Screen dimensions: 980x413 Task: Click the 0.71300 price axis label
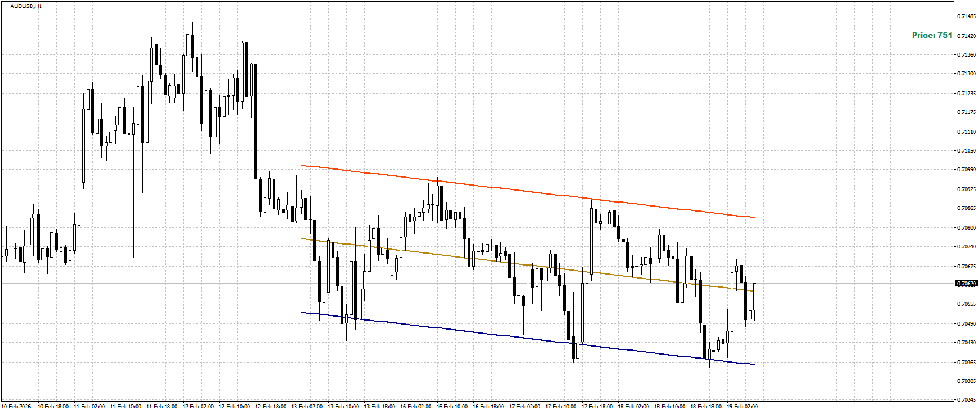(x=966, y=74)
